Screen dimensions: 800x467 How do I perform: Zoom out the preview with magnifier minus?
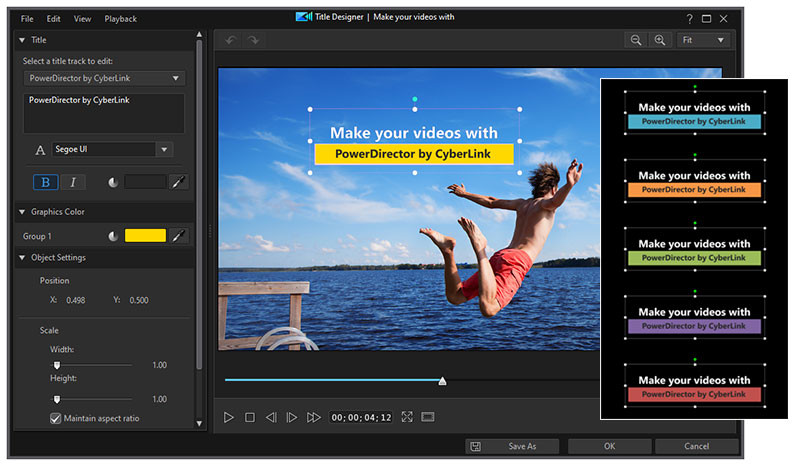(x=636, y=41)
